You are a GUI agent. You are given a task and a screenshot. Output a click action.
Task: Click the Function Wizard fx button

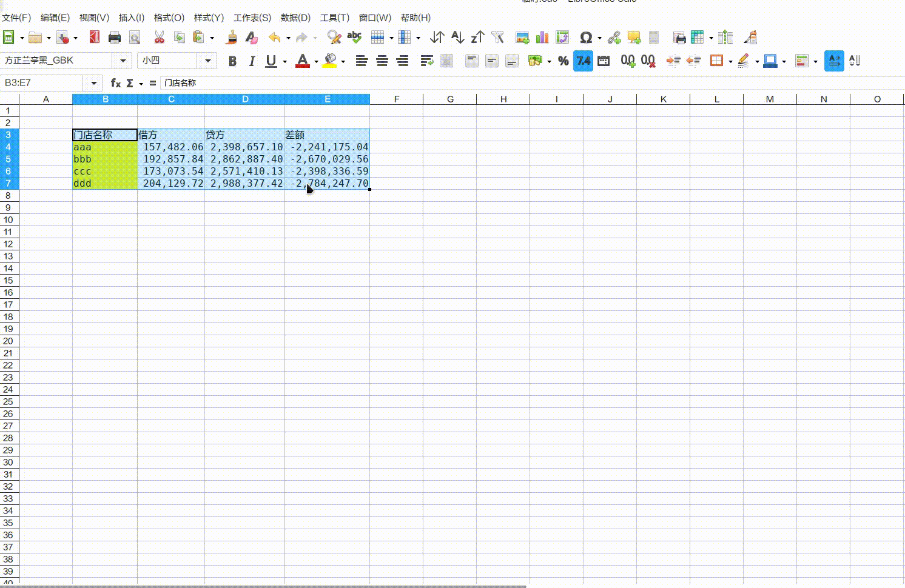[x=115, y=83]
